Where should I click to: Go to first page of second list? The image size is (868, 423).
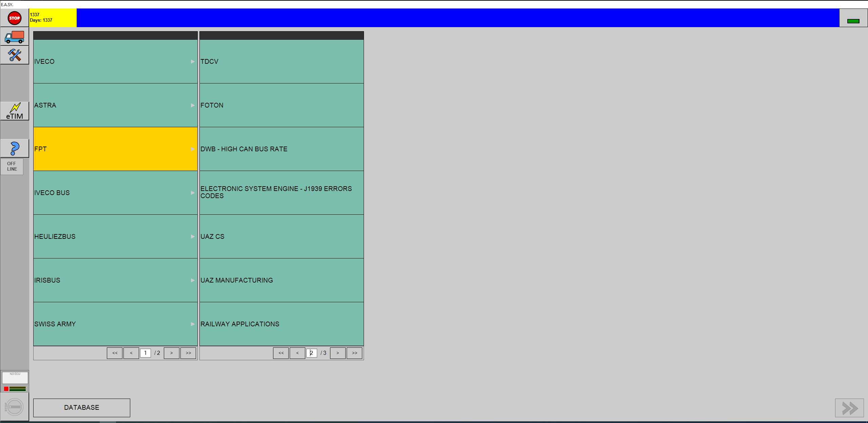[281, 353]
